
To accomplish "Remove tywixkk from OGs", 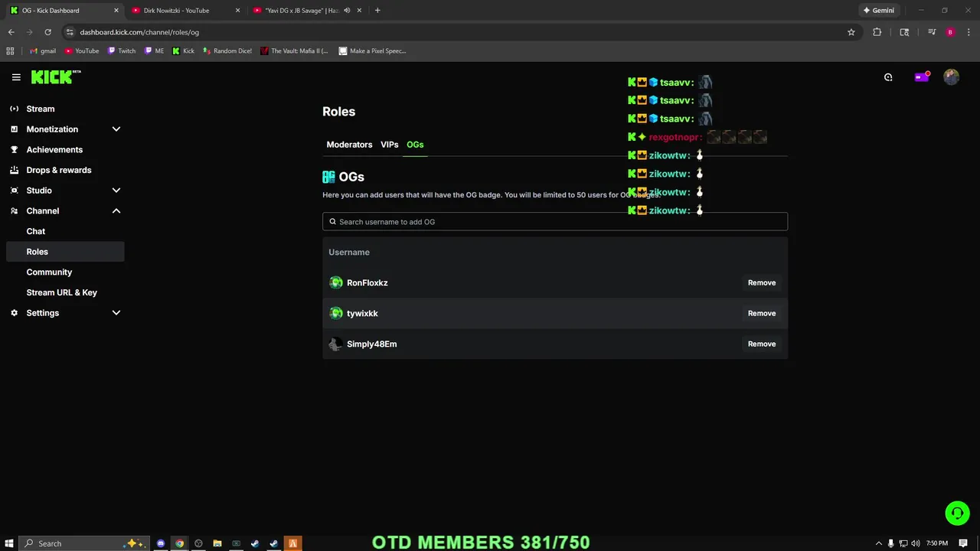I will [x=762, y=313].
